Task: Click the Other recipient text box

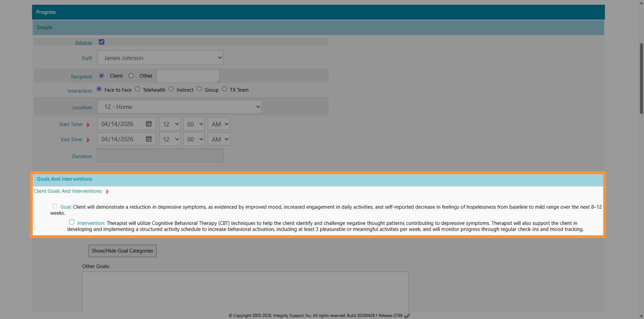Action: (x=188, y=76)
